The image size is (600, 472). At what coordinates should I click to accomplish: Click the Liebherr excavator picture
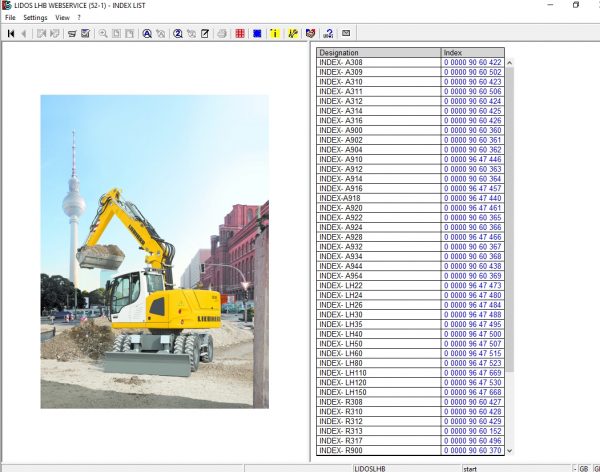(x=155, y=252)
